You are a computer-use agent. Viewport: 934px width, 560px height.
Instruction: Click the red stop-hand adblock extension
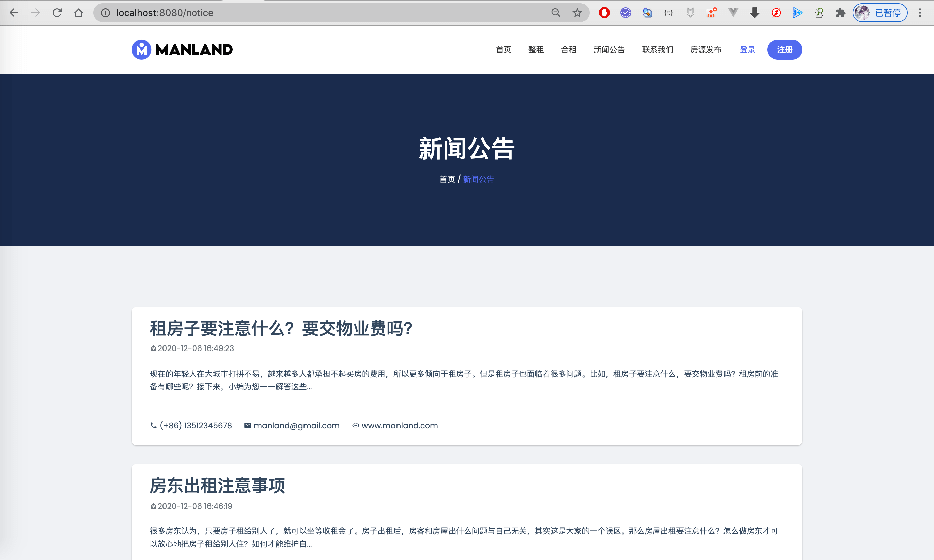(x=604, y=13)
